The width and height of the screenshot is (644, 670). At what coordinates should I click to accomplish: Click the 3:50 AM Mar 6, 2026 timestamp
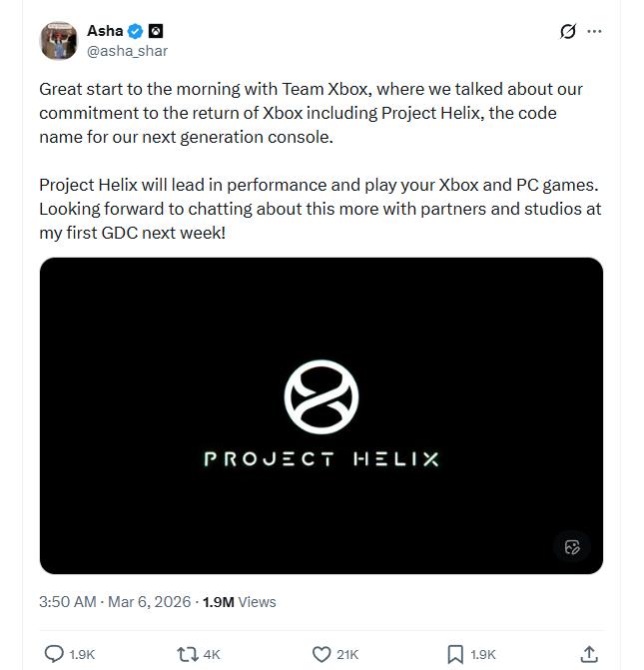(117, 602)
